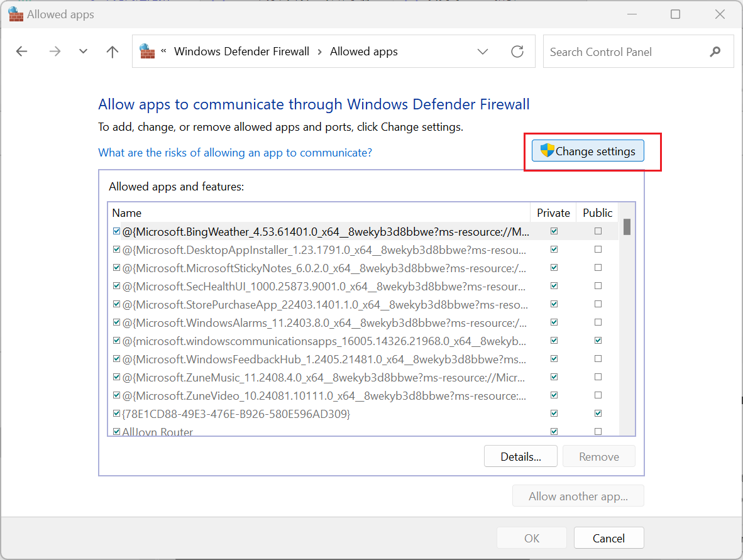Select the Allowed apps breadcrumb

coord(364,51)
